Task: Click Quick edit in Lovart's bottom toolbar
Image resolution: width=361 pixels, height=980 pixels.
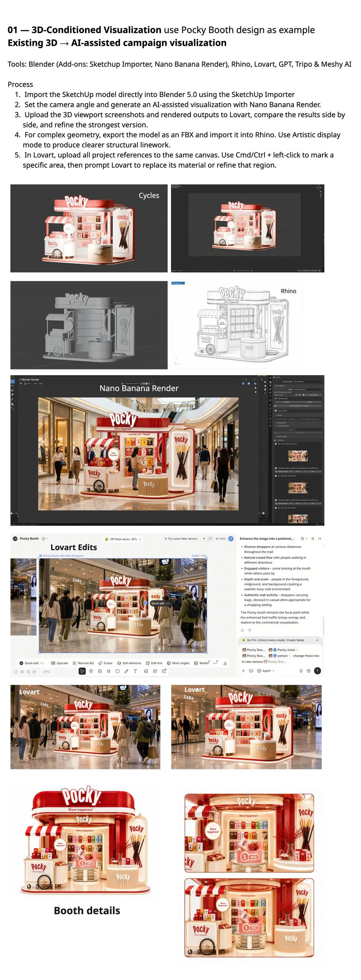Action: 32,663
